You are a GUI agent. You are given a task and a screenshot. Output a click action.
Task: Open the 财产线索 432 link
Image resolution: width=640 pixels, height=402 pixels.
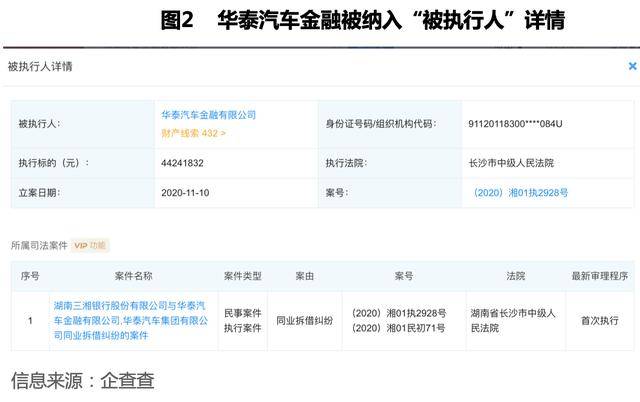point(193,133)
